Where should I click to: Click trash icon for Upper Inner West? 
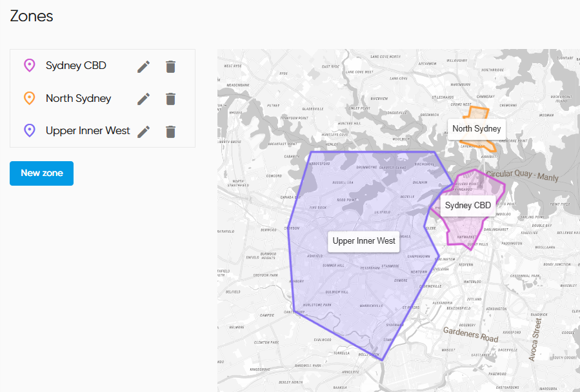[170, 132]
